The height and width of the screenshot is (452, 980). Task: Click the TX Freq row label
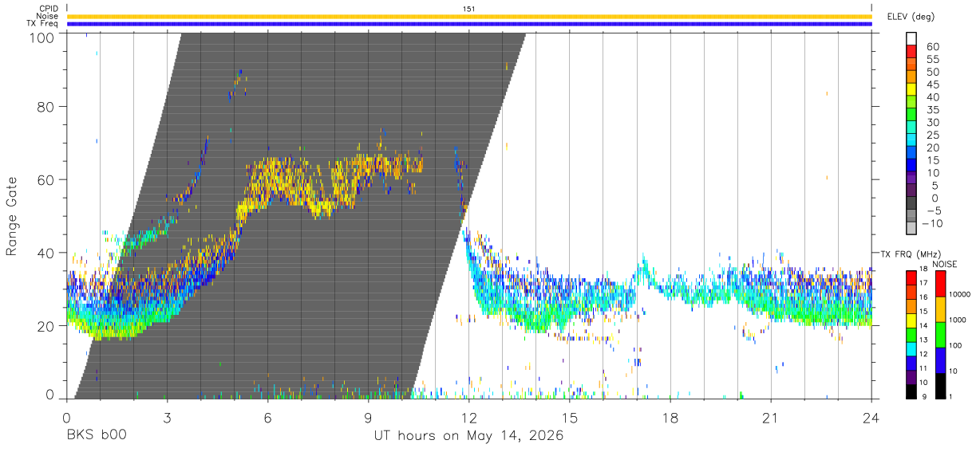click(43, 24)
